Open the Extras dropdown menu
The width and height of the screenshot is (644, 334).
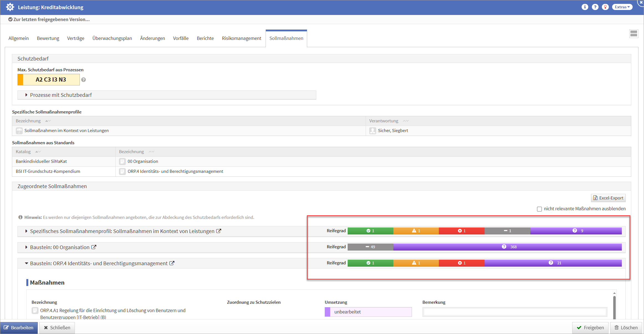pos(622,7)
